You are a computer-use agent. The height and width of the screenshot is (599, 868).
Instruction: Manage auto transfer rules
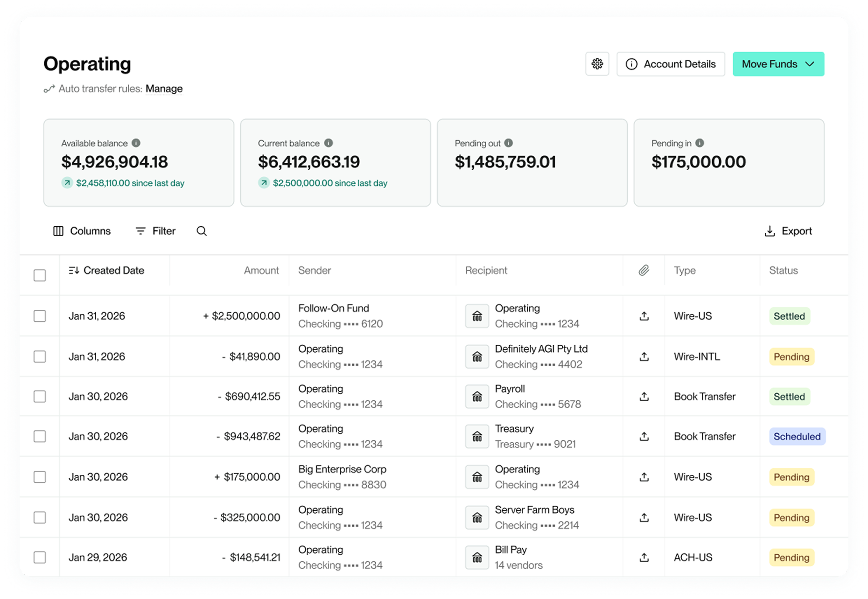[164, 89]
